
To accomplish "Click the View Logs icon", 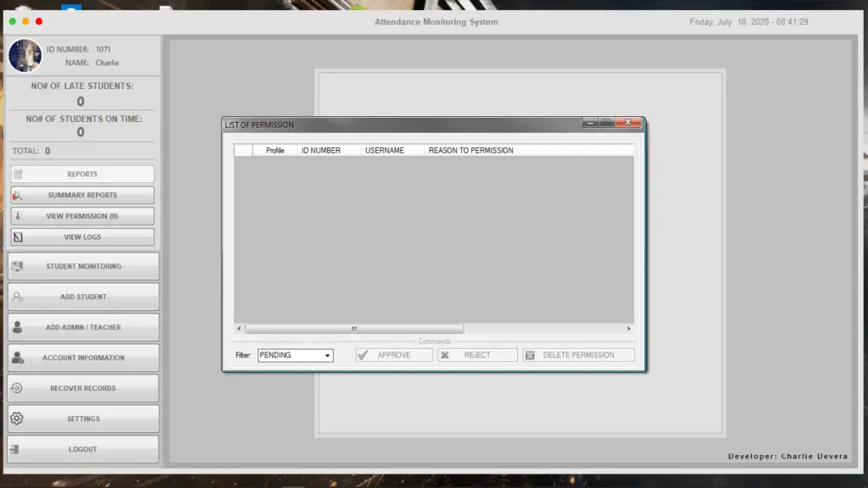I will pyautogui.click(x=18, y=237).
